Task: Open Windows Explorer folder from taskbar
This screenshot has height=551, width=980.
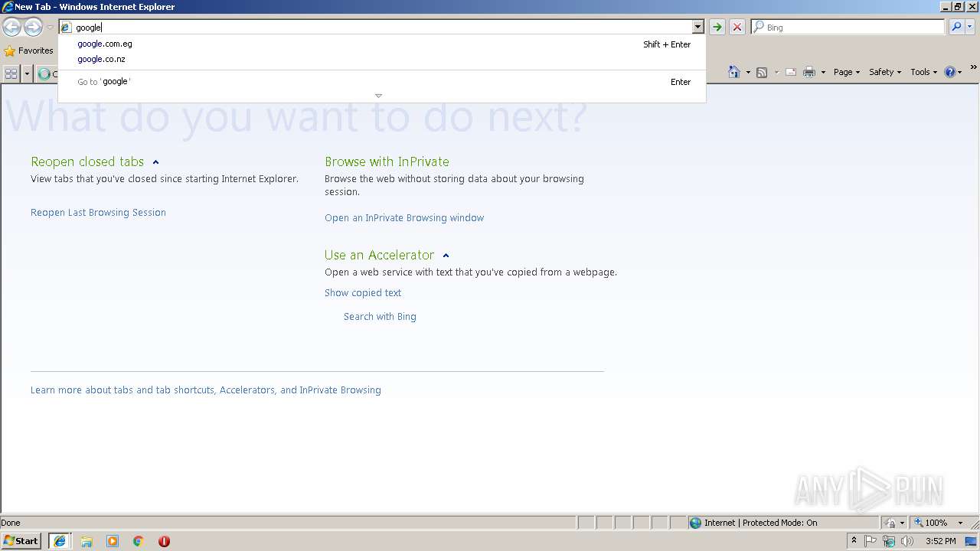Action: (x=87, y=541)
